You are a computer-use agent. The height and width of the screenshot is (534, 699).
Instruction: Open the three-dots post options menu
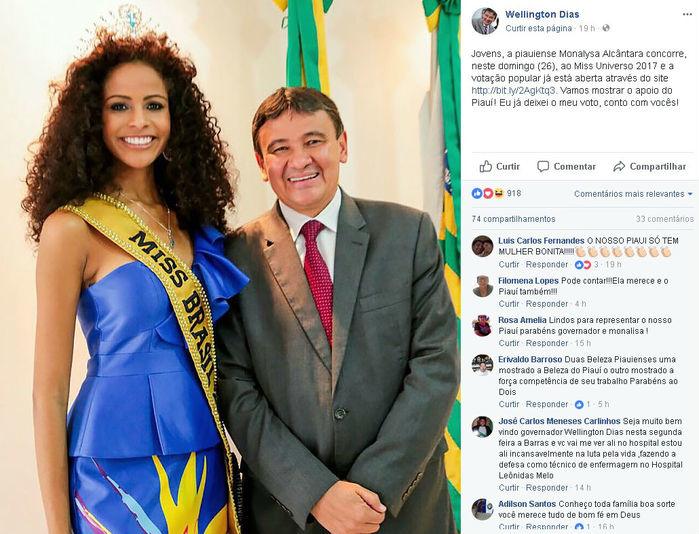tap(687, 14)
